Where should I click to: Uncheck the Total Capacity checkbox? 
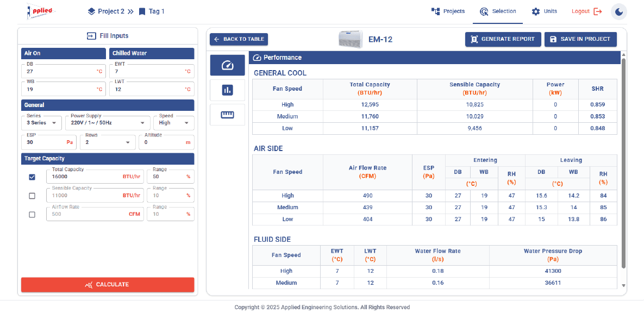(32, 177)
